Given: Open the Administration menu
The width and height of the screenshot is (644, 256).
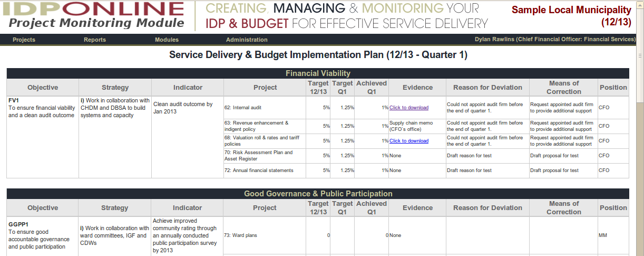Looking at the screenshot, I should click(247, 40).
